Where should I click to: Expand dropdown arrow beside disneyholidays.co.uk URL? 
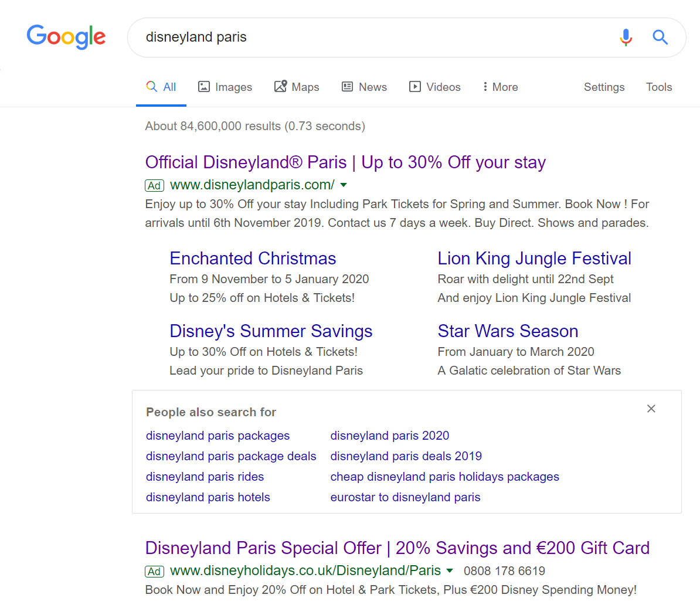[x=450, y=570]
